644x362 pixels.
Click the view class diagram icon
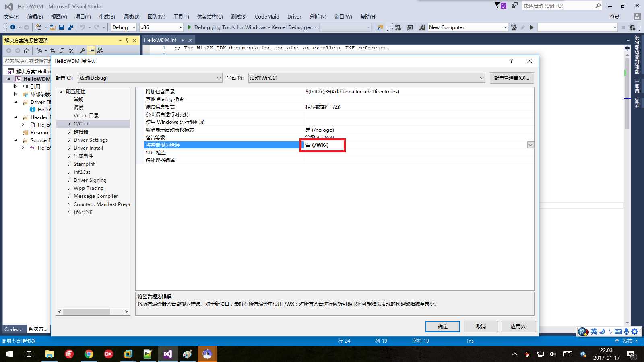click(100, 51)
